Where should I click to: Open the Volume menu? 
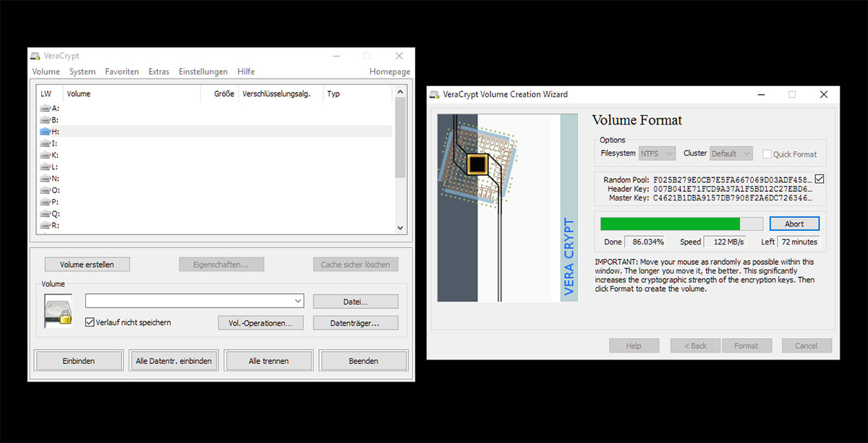click(46, 72)
